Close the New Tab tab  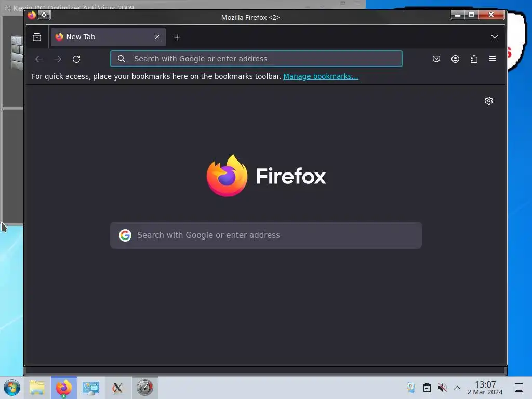157,37
